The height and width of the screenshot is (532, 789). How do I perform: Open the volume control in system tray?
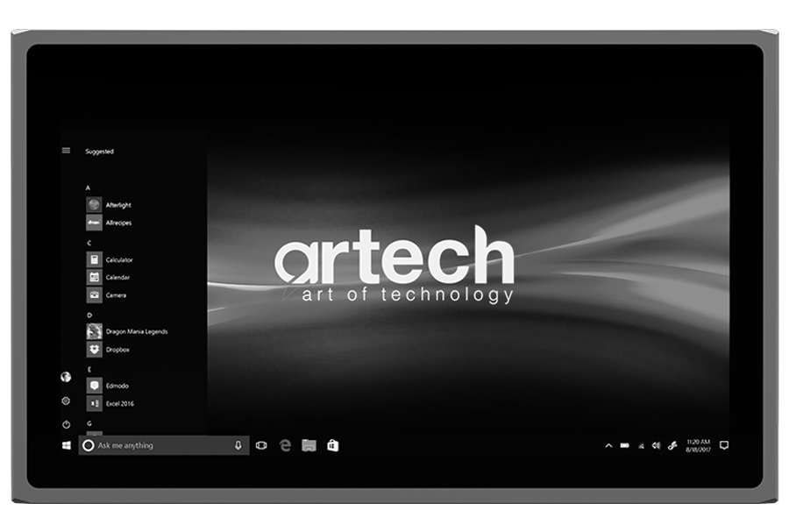coord(656,446)
